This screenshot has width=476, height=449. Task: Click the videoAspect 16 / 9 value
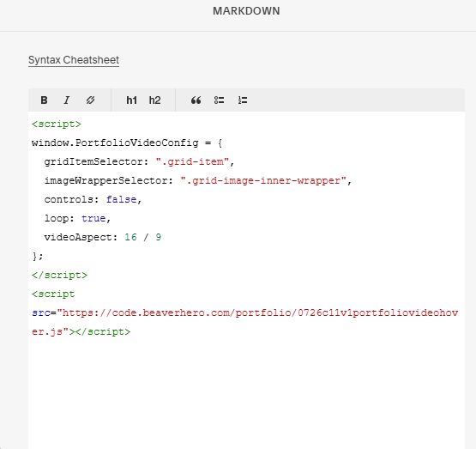coord(142,237)
